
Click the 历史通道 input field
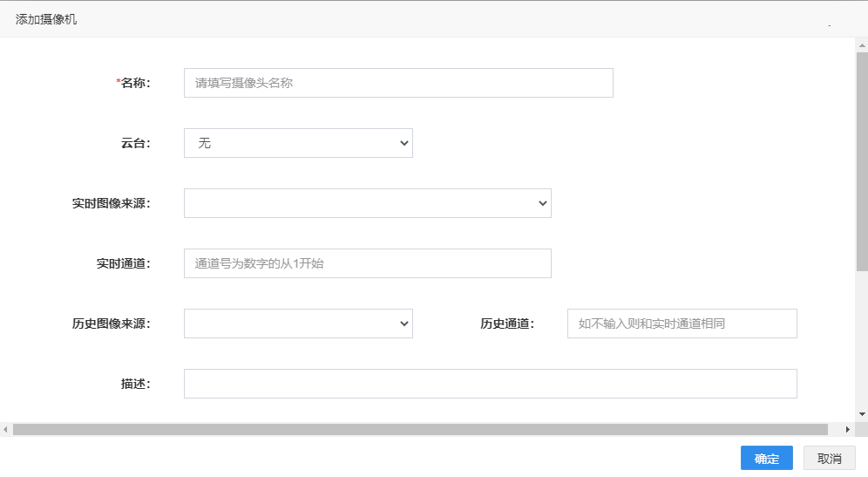click(x=682, y=324)
